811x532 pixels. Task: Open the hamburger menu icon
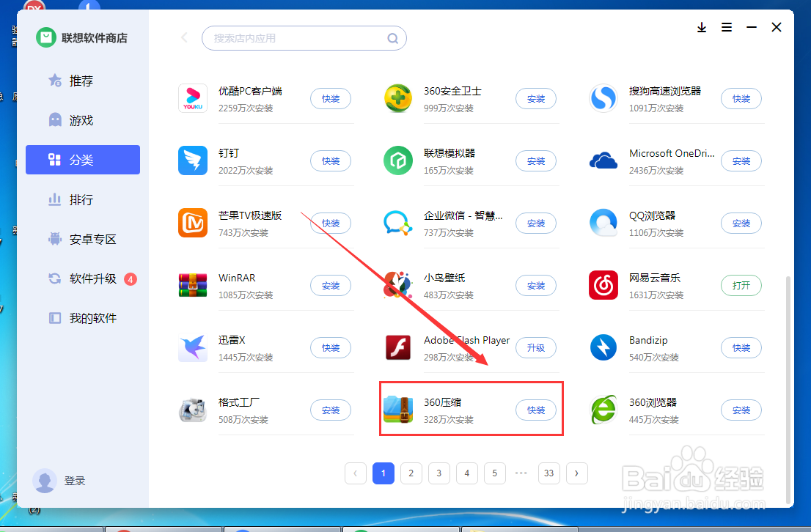(x=727, y=27)
